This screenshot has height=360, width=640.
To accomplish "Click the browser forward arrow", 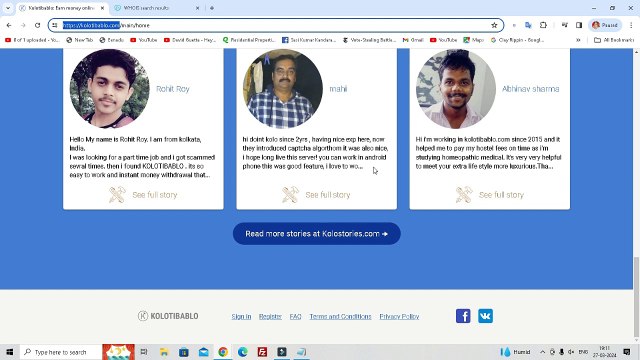I will [23, 25].
